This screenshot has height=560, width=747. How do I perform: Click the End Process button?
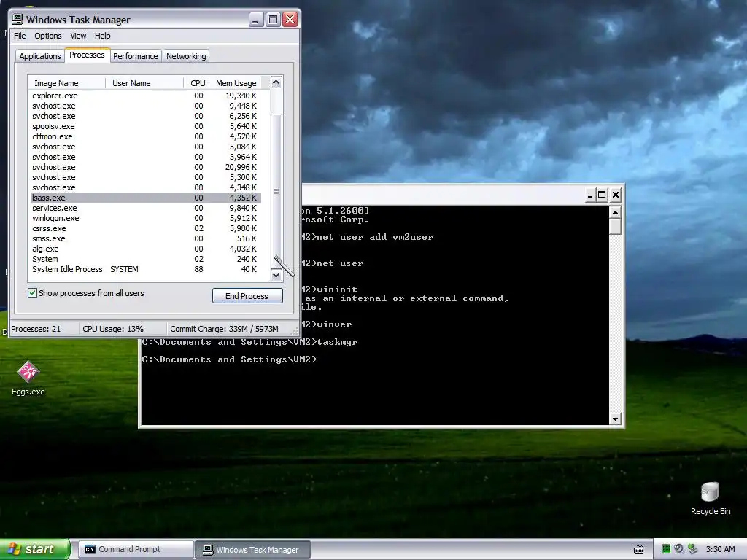click(x=247, y=296)
